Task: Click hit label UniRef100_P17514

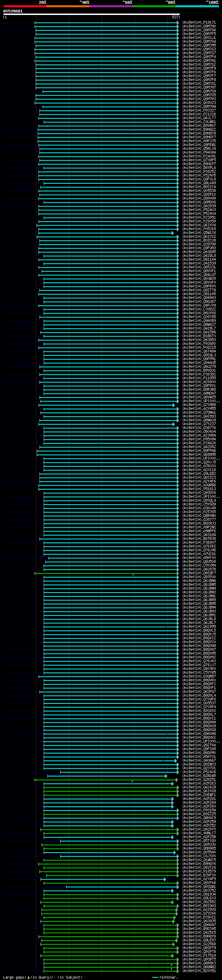Action: pyautogui.click(x=199, y=955)
